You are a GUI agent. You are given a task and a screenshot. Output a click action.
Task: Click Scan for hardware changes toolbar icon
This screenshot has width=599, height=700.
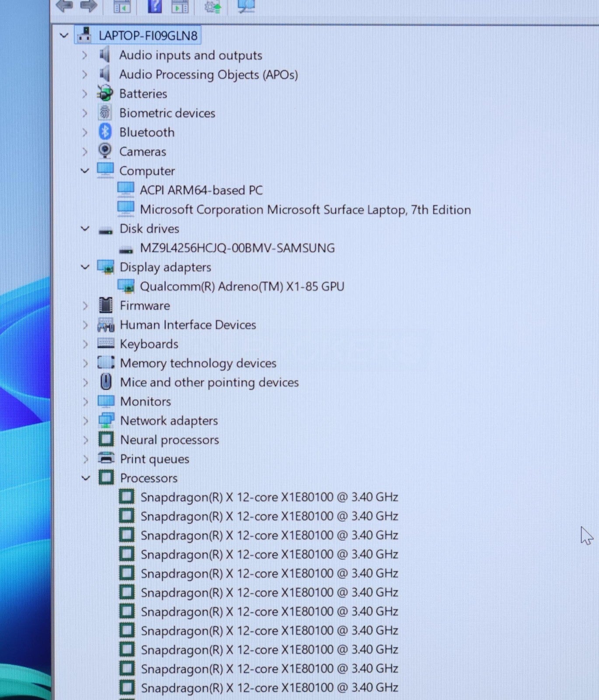click(x=246, y=6)
